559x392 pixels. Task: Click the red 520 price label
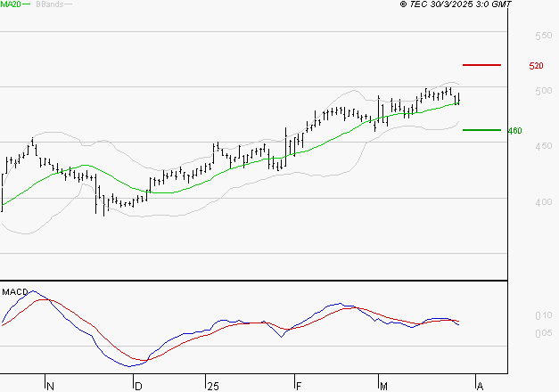[536, 66]
